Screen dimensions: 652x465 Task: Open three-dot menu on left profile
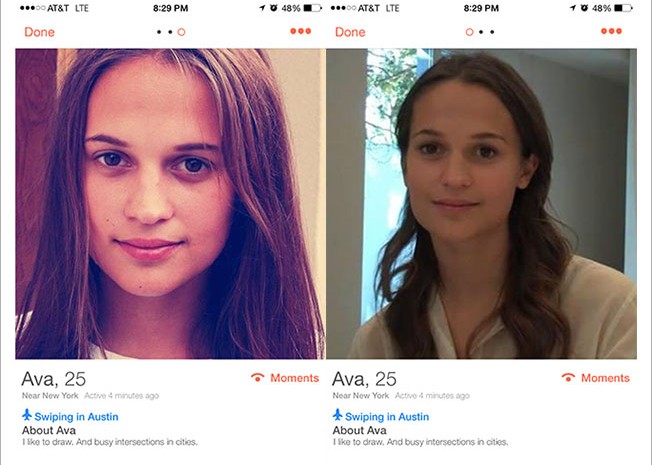(301, 31)
